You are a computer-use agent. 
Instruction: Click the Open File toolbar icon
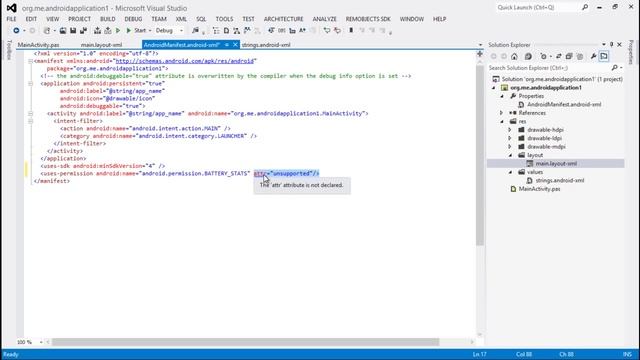tap(62, 31)
